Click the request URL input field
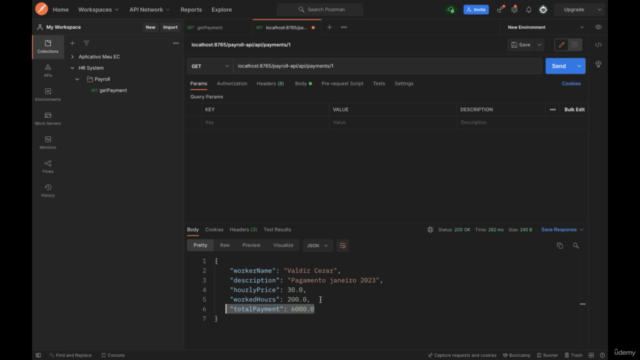This screenshot has width=640, height=360. (x=388, y=66)
